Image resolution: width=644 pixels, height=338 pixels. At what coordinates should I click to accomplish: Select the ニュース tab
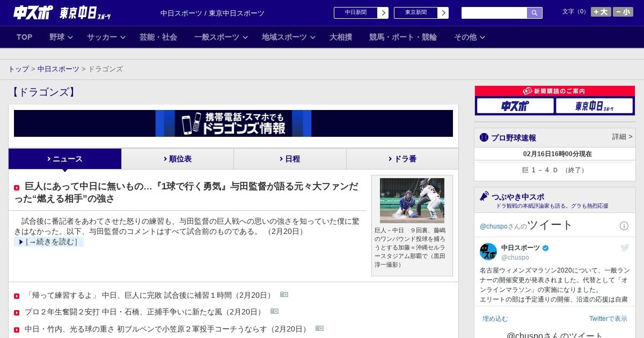click(x=65, y=159)
